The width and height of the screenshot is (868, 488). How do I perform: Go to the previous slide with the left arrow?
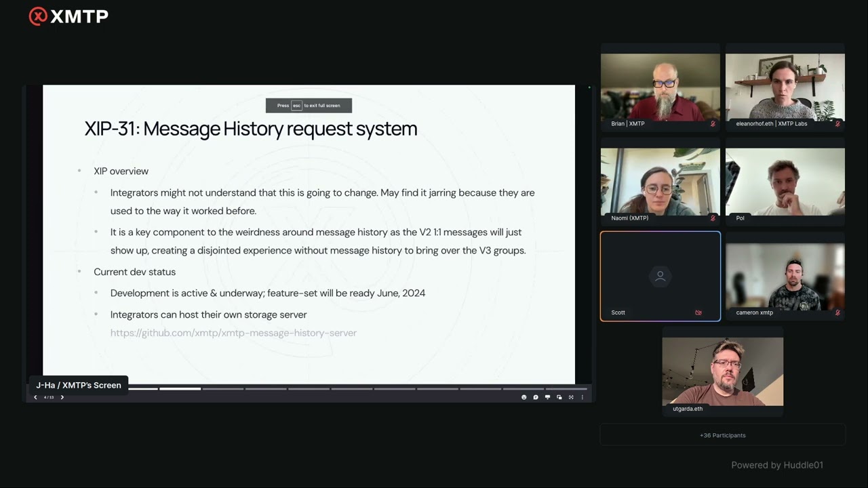point(35,397)
